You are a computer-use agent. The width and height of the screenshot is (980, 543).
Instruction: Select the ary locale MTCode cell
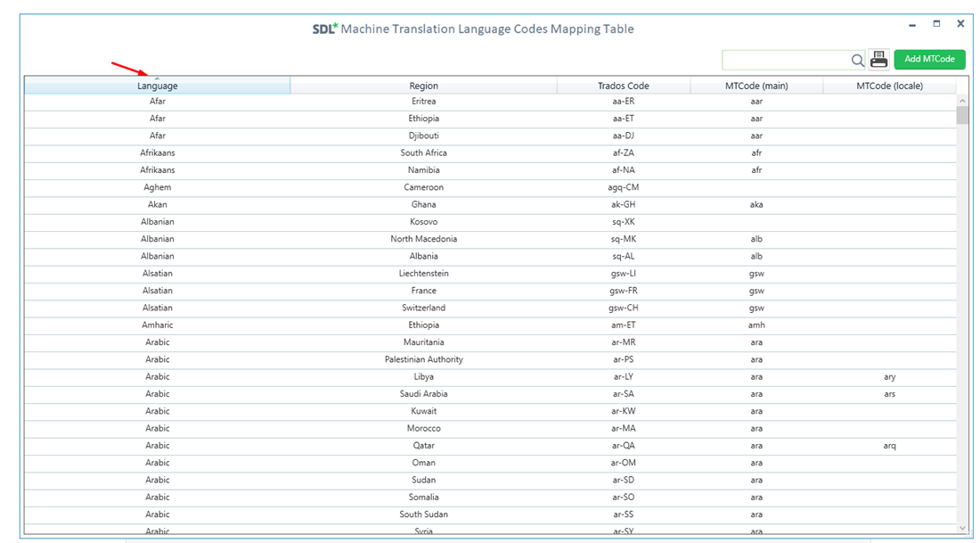pos(889,376)
